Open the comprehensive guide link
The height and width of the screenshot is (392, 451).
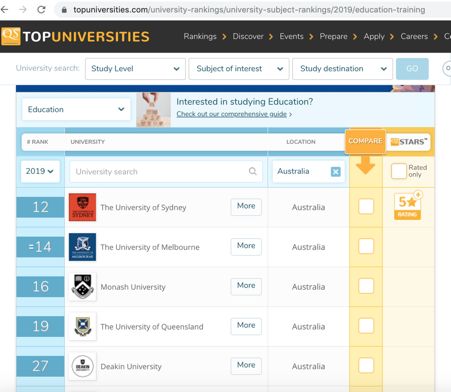[232, 114]
